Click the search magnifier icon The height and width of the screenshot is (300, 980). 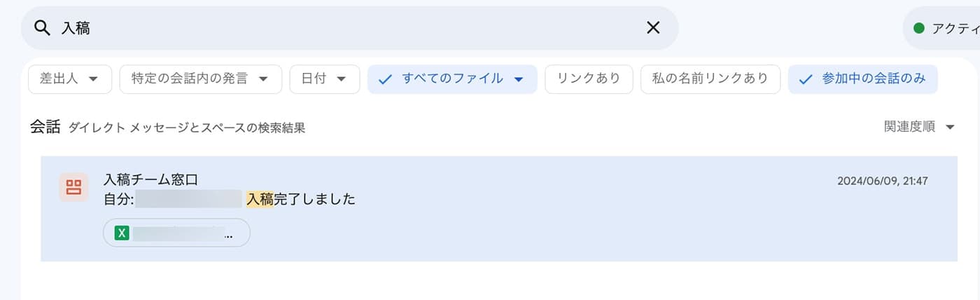[x=43, y=28]
